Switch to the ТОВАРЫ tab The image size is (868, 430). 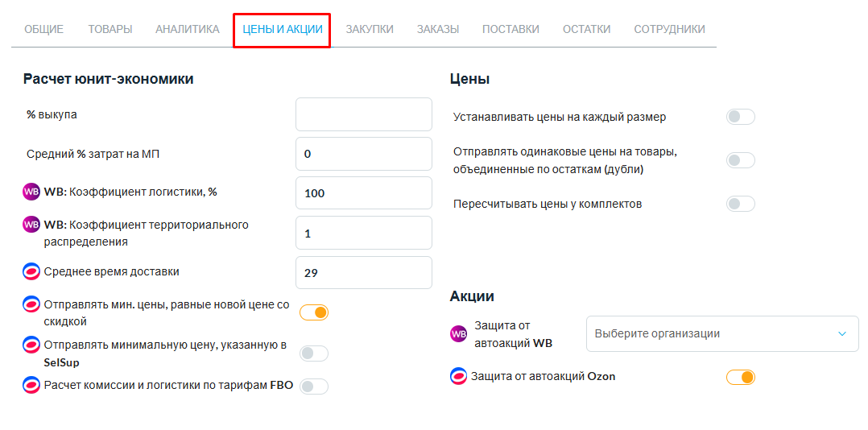[110, 29]
